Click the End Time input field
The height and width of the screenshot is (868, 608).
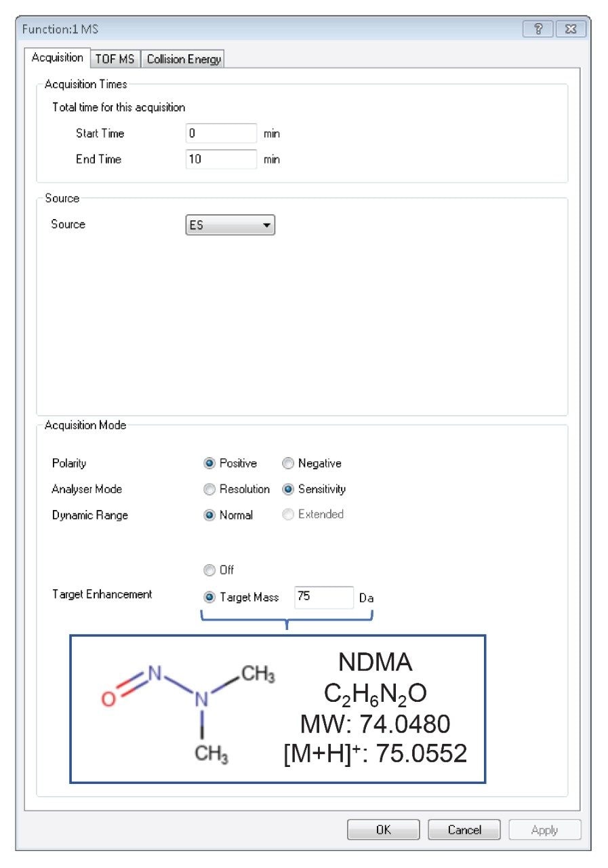point(221,159)
